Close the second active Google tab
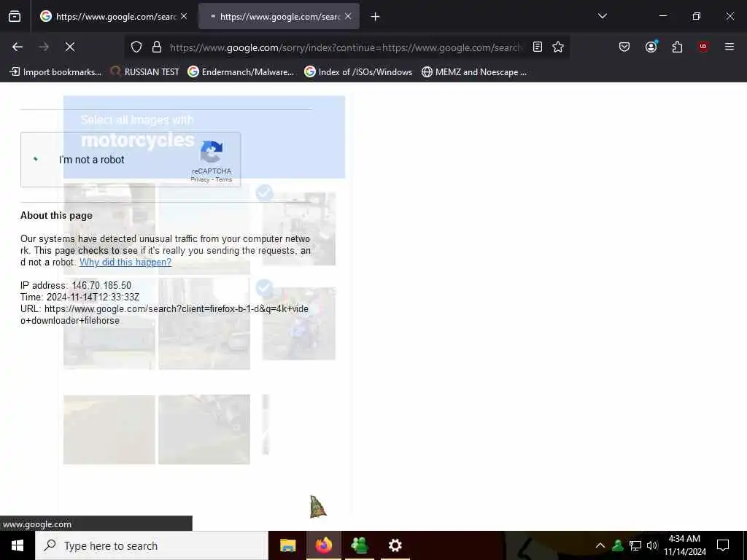This screenshot has height=560, width=747. [348, 16]
